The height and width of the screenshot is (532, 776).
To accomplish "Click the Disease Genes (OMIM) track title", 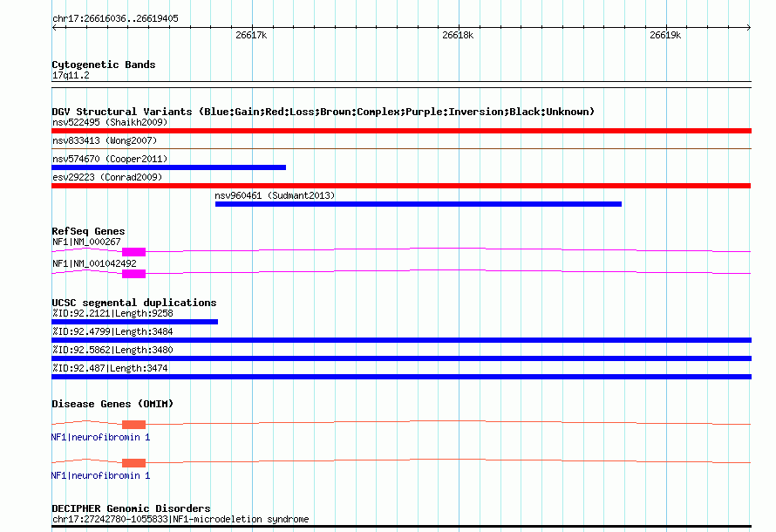I will (112, 404).
